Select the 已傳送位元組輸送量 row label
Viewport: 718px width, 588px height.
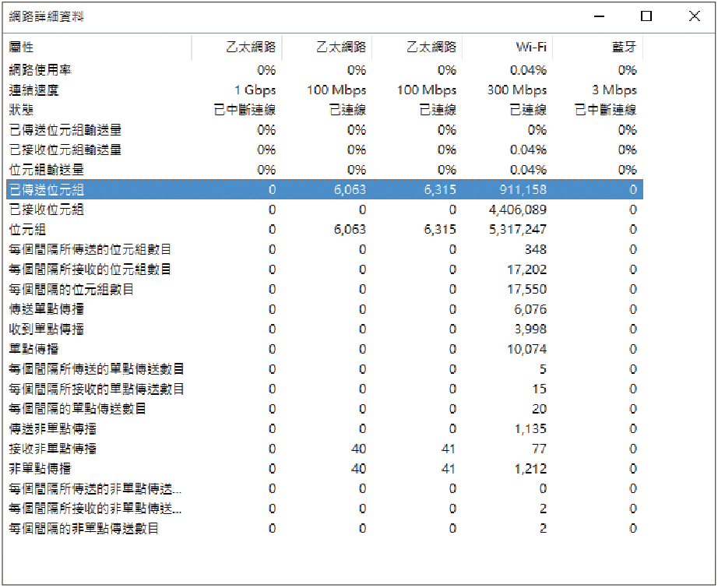[x=65, y=130]
